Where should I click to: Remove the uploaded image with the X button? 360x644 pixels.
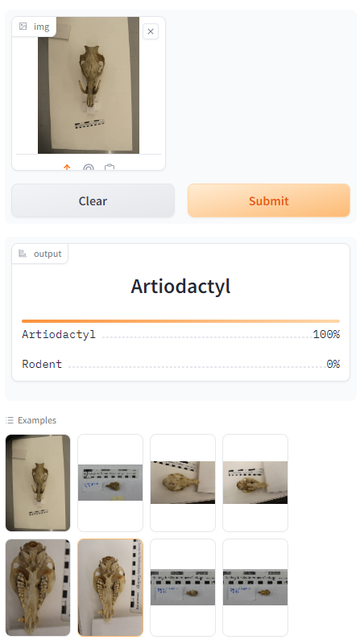pyautogui.click(x=151, y=31)
